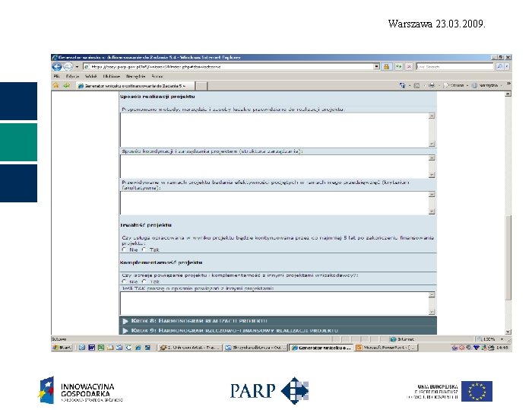The image size is (532, 410).
Task: Click the green Refresh button
Action: [398, 67]
